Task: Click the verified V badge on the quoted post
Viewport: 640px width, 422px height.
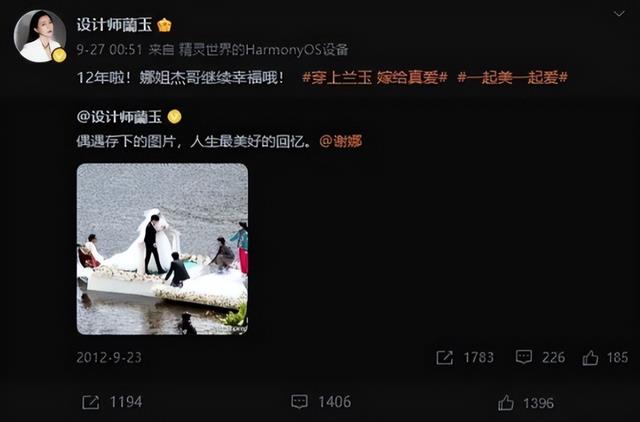Action: pyautogui.click(x=175, y=117)
